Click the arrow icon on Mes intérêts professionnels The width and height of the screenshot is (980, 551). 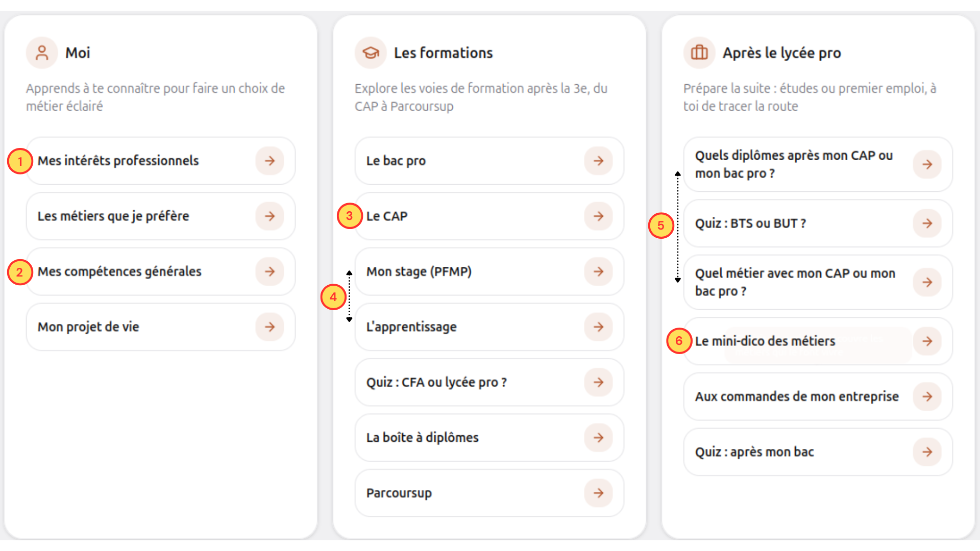[270, 161]
